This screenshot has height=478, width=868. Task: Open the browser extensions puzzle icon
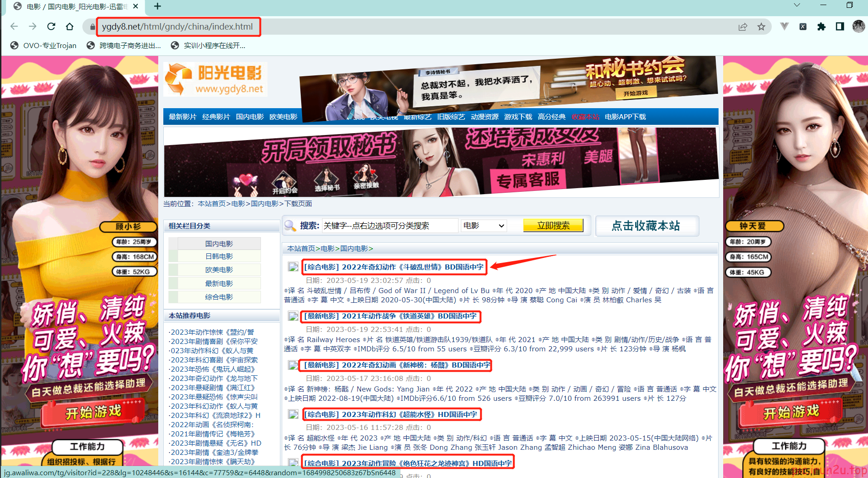coord(821,26)
